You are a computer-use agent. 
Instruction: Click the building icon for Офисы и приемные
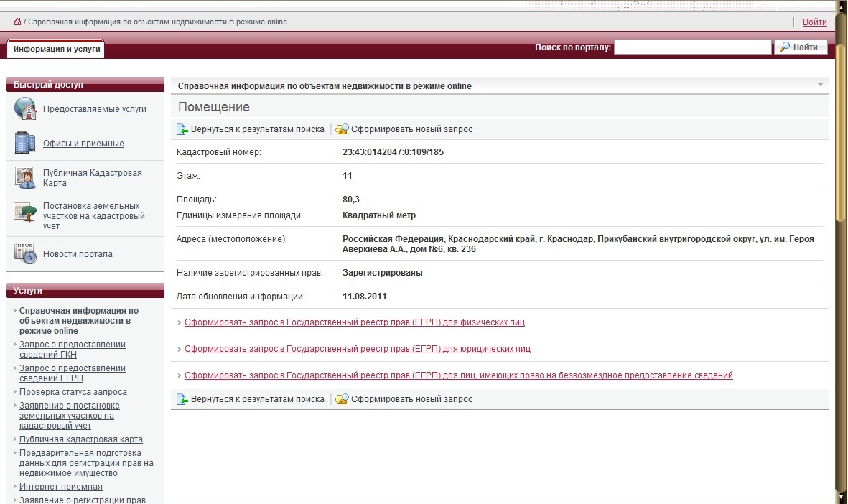25,143
